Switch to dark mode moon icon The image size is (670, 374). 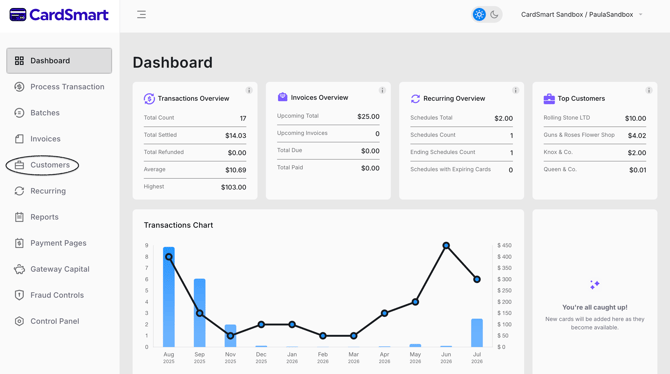[x=494, y=15]
